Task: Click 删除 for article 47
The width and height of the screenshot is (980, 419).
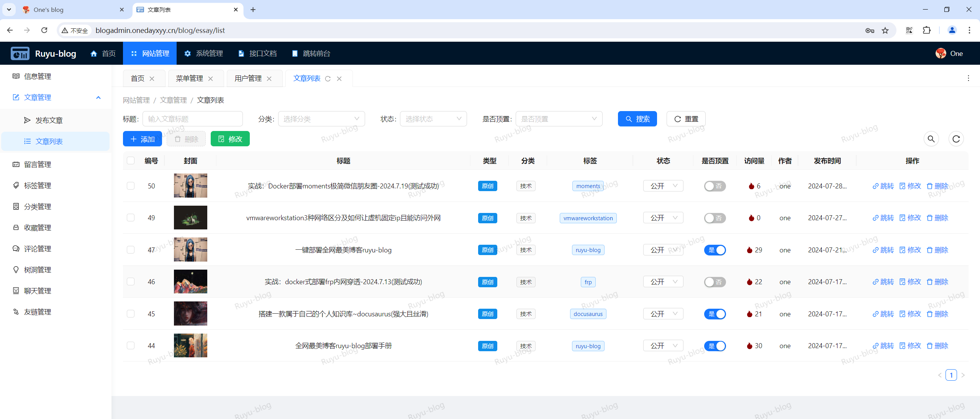Action: [x=937, y=250]
